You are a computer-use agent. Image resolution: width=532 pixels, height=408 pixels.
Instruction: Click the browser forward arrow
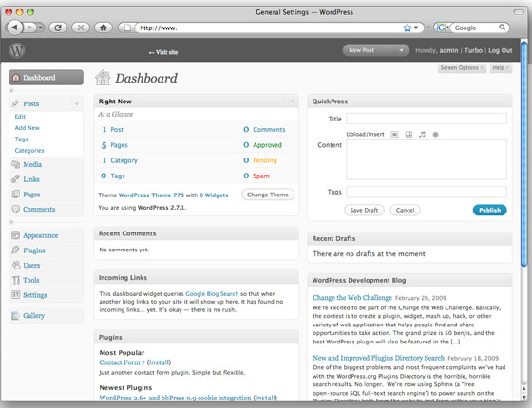point(30,28)
